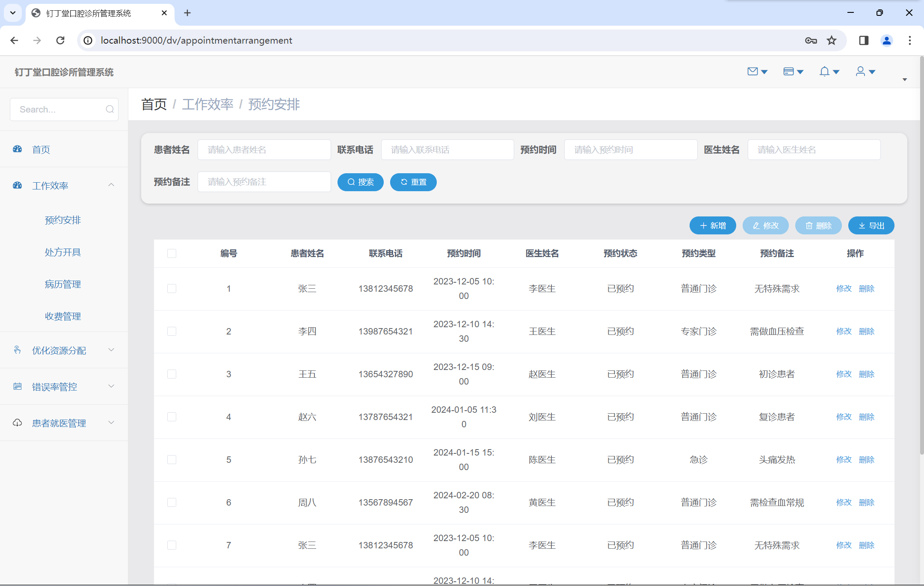Click the page vertical scrollbar
Screen dimensions: 924x586
921,257
